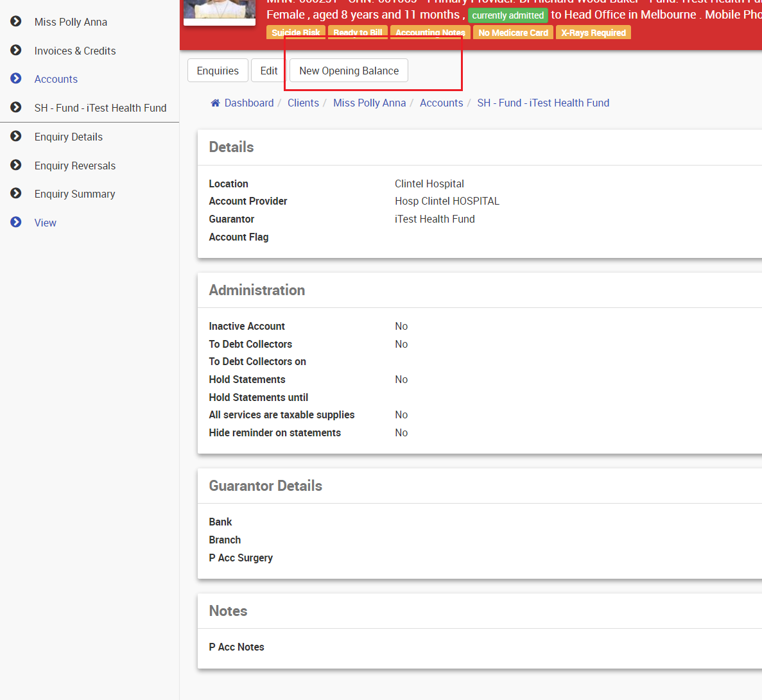Open Accounts breadcrumb link
This screenshot has height=700, width=762.
tap(441, 103)
